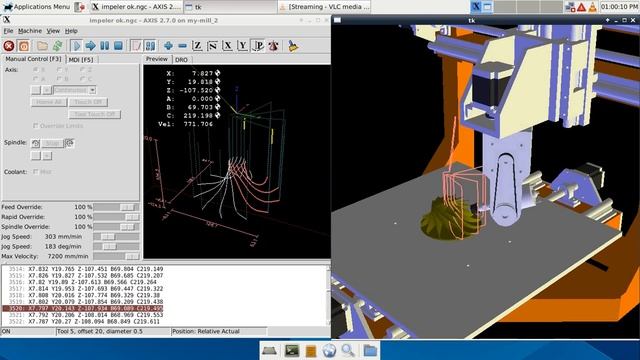Open the terminal from bottom dock

[x=291, y=351]
